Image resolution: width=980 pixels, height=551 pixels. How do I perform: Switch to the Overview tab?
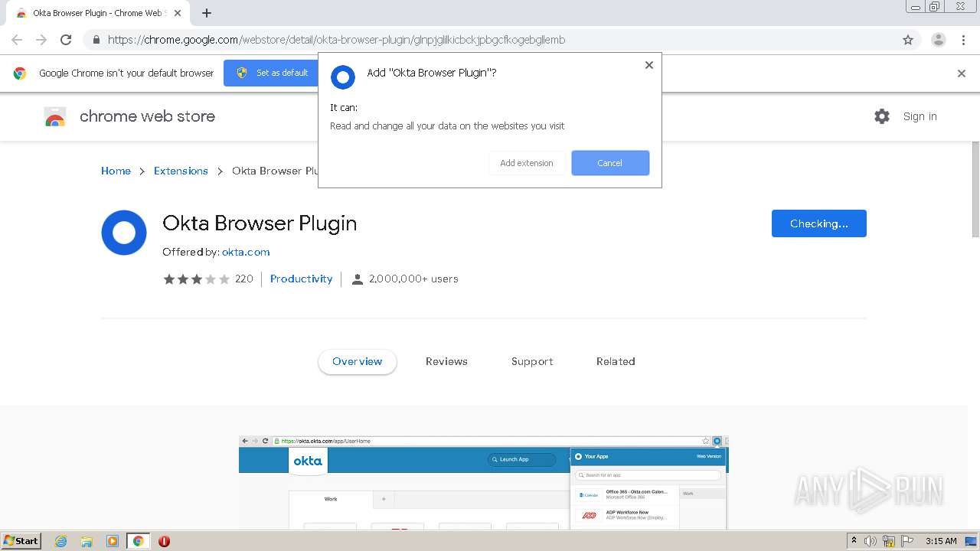(x=358, y=361)
